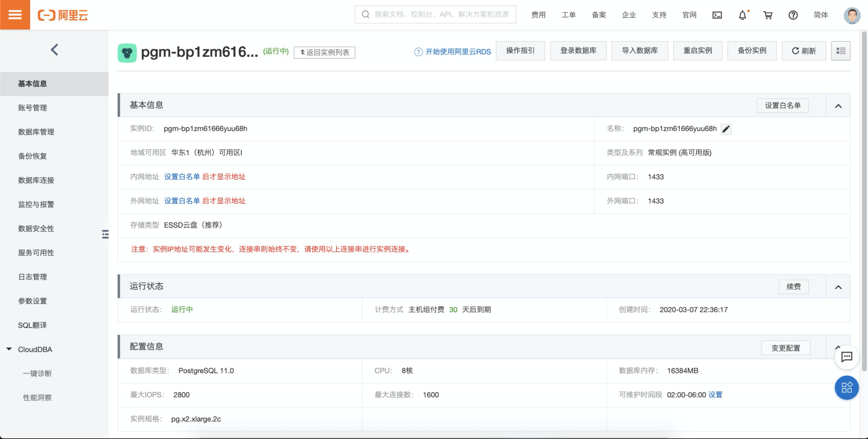Click 设置白名单 link in 内网地址 row
This screenshot has height=439, width=868.
click(182, 177)
